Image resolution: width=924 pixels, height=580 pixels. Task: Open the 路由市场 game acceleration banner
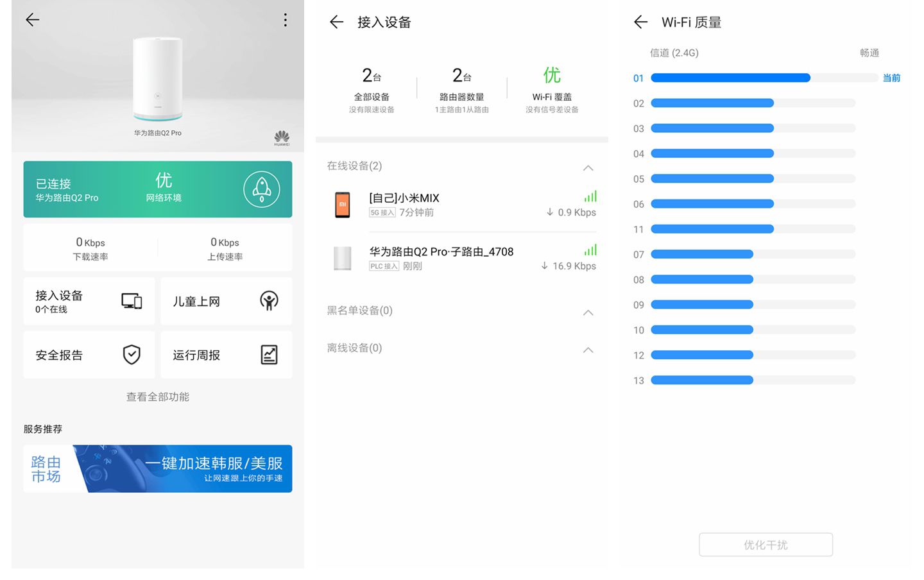(x=158, y=469)
